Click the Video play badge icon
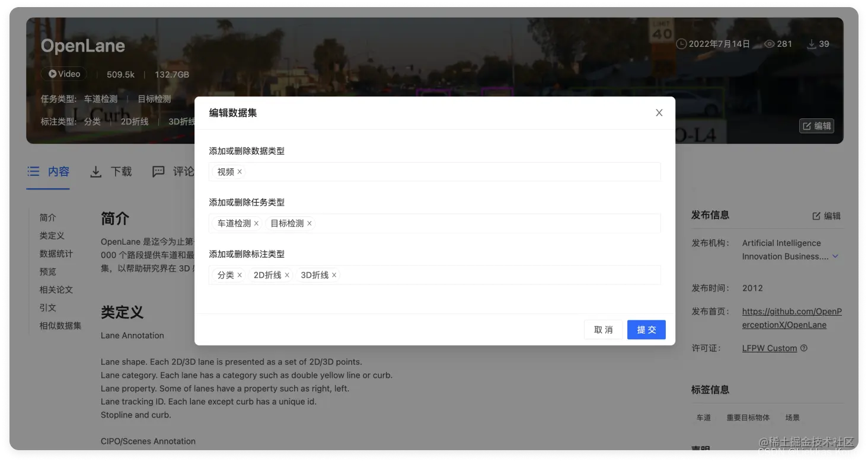868x462 pixels. (x=53, y=74)
